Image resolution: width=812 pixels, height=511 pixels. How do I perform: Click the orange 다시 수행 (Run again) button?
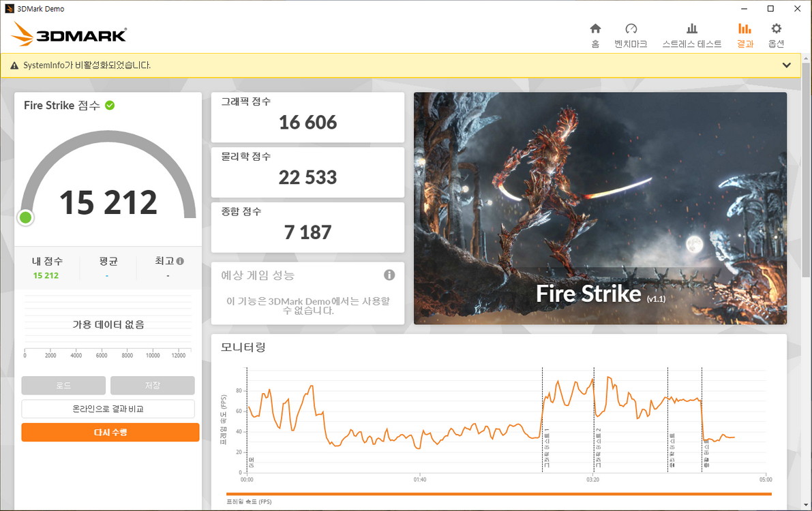110,432
